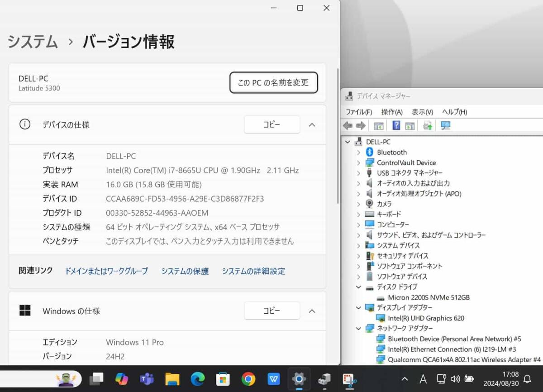Open Microsoft Teams from the taskbar
Screen dimensions: 543x392
(147, 379)
